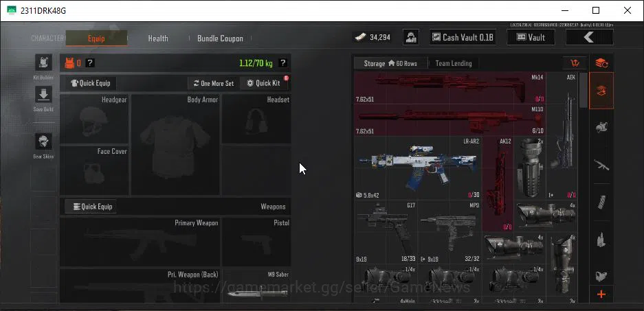Click the cash stack icon showing 34,294
Viewport: 644px width, 311px height.
[x=359, y=37]
